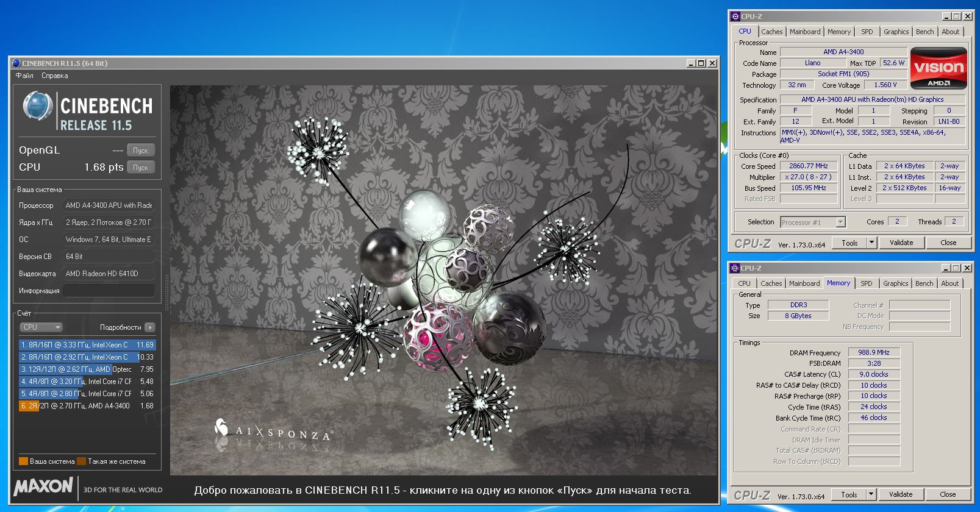The height and width of the screenshot is (512, 980).
Task: Open Tools dropdown arrow in lower CPU-Z
Action: [x=871, y=494]
